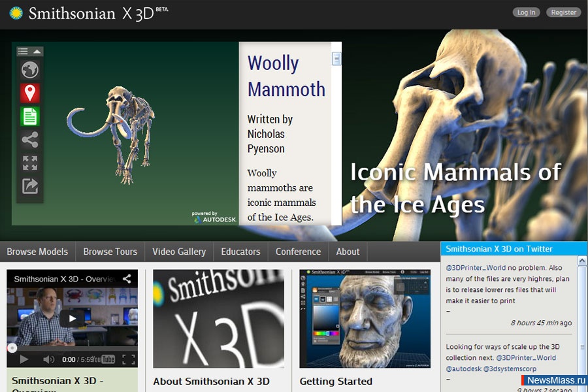Enter fullscreen with the four-arrows viewer icon
The height and width of the screenshot is (392, 588).
click(x=30, y=163)
